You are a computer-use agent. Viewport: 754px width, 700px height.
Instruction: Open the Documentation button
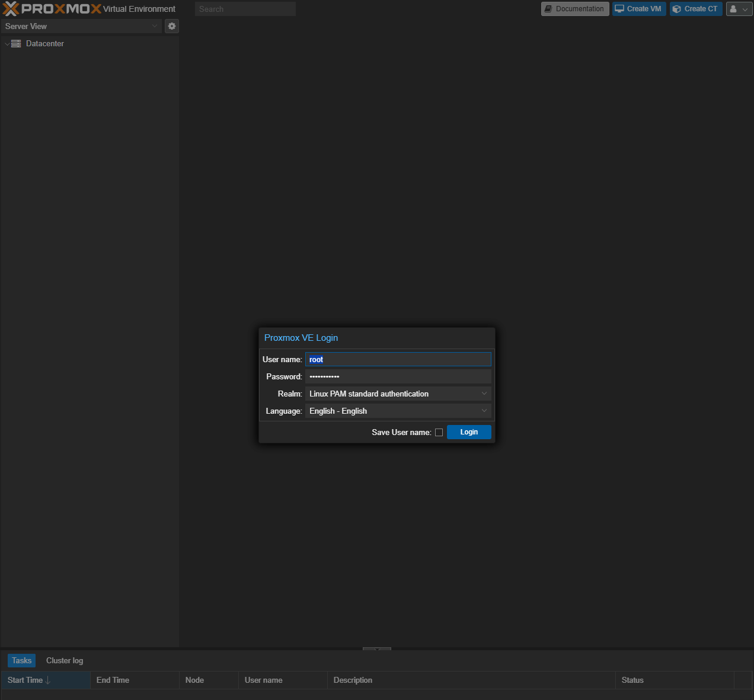(575, 9)
